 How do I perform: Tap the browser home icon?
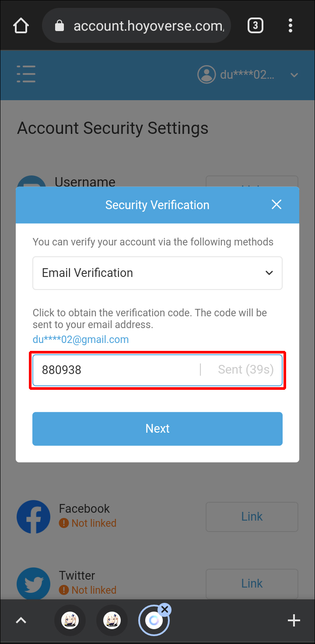click(21, 26)
